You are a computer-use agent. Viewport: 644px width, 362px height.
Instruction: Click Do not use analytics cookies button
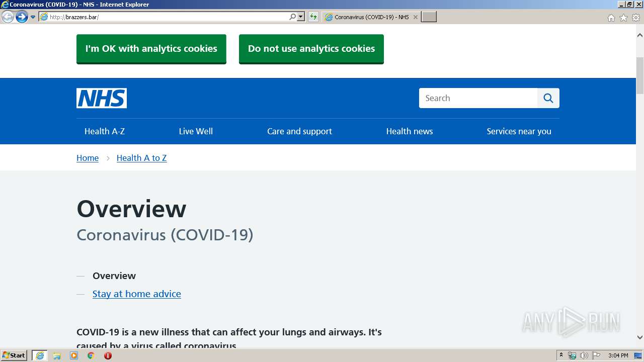pos(311,49)
